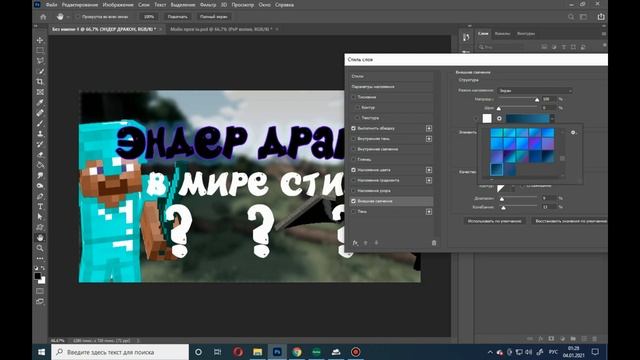Choose the highlighted dark blue gradient preset
The image size is (640, 360).
tap(497, 169)
